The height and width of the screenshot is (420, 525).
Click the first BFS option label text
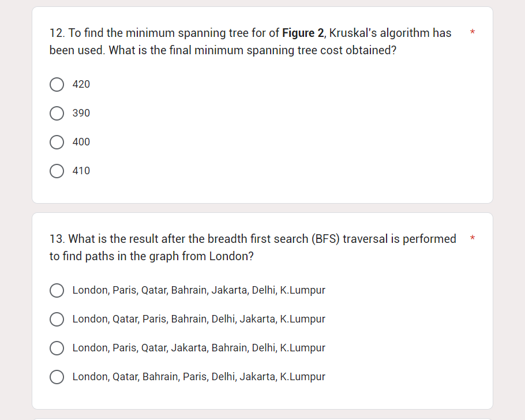(198, 290)
